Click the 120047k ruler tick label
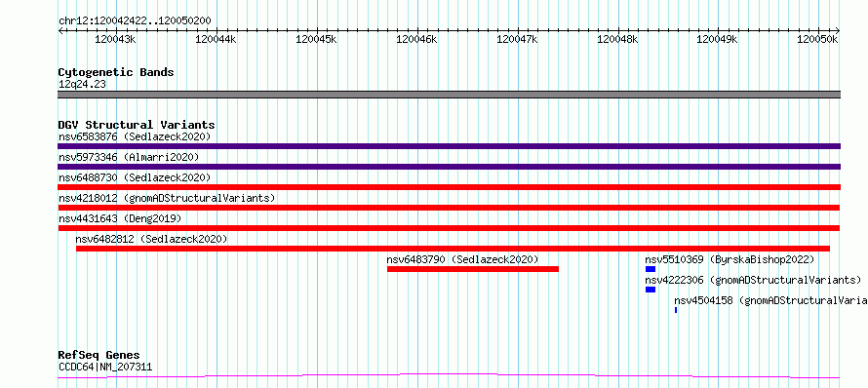 pos(517,39)
